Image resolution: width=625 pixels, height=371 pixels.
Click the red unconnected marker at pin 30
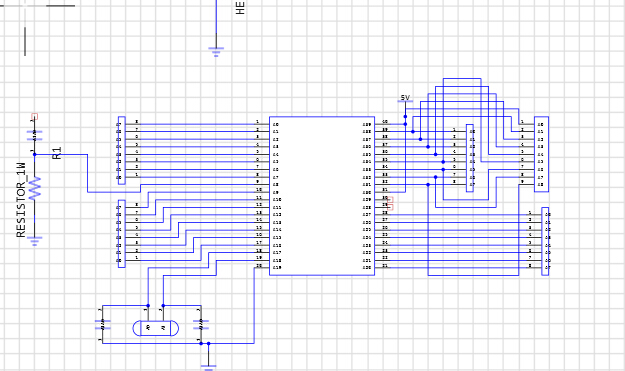tap(390, 200)
